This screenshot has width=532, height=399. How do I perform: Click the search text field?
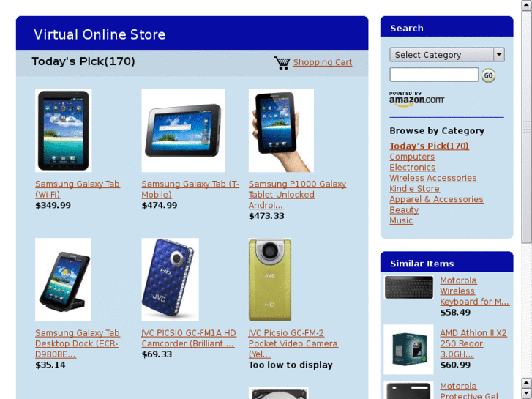(x=434, y=75)
